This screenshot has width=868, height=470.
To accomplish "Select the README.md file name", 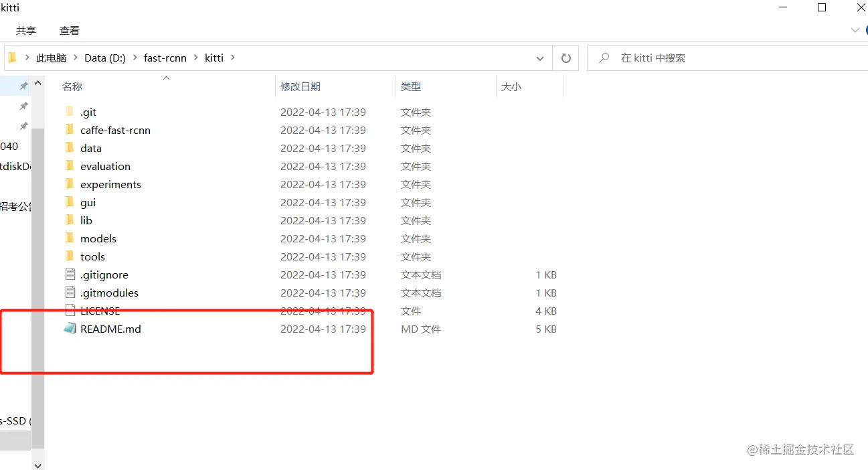I will click(110, 329).
